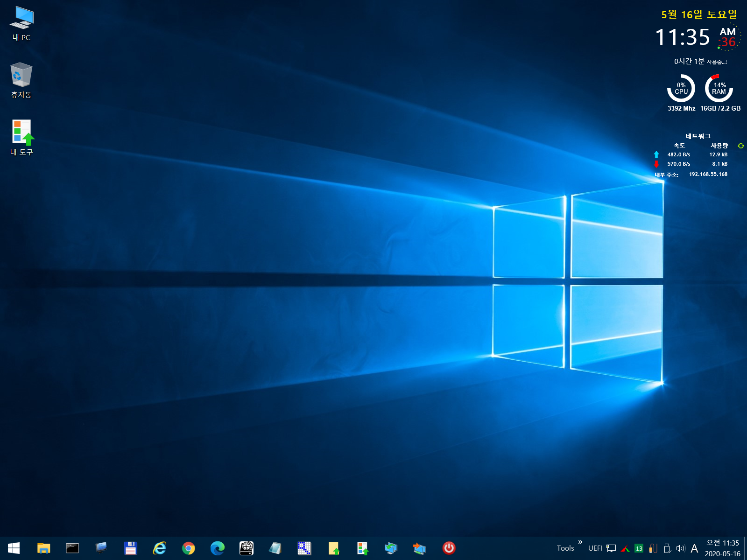747x560 pixels.
Task: Click the UEFI tray indicator
Action: (x=595, y=548)
